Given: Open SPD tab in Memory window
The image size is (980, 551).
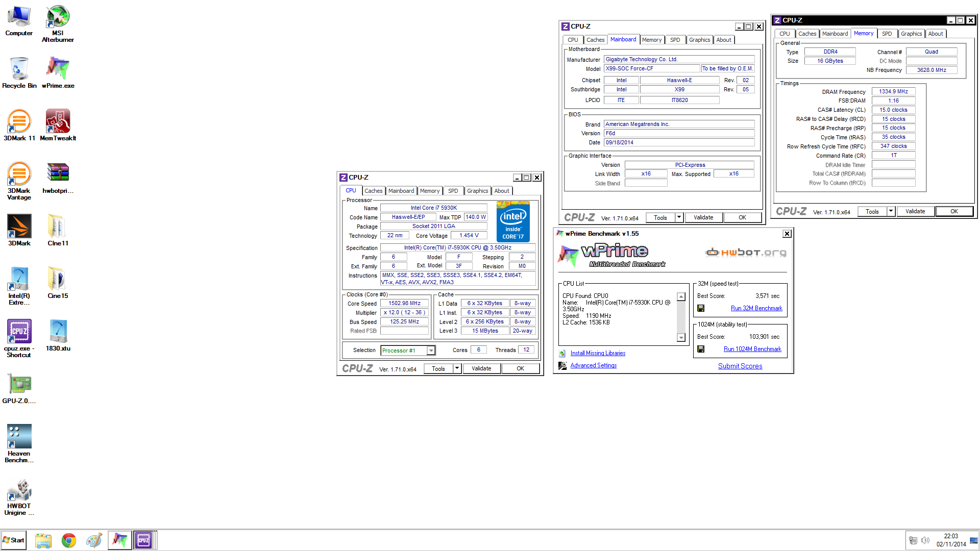Looking at the screenshot, I should click(887, 34).
